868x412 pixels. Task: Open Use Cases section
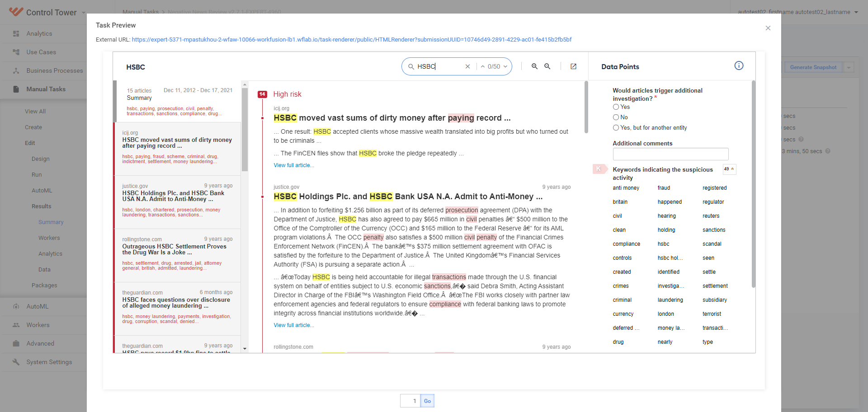[x=41, y=52]
